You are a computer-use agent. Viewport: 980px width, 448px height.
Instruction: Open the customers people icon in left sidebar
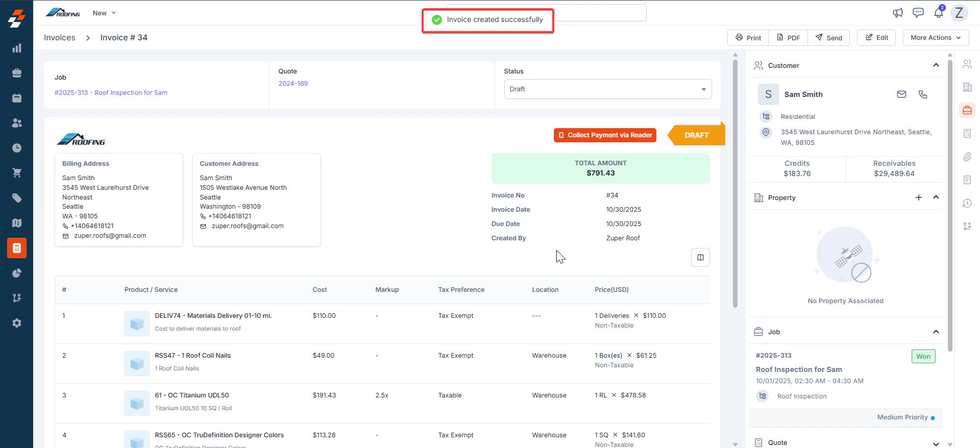pyautogui.click(x=17, y=123)
